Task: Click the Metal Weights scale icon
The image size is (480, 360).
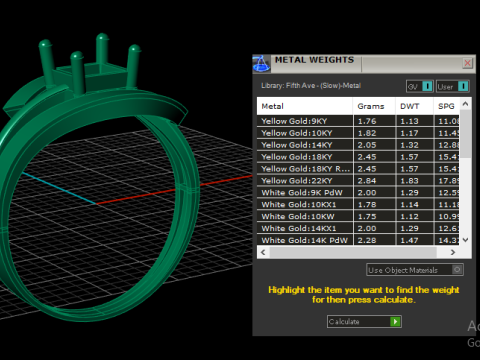Action: click(x=261, y=64)
